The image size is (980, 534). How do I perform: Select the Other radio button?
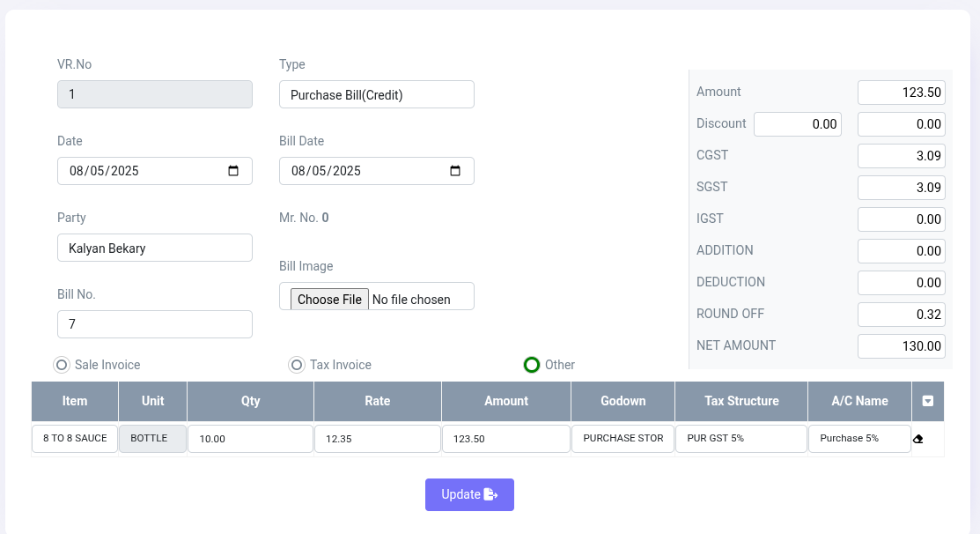(532, 364)
